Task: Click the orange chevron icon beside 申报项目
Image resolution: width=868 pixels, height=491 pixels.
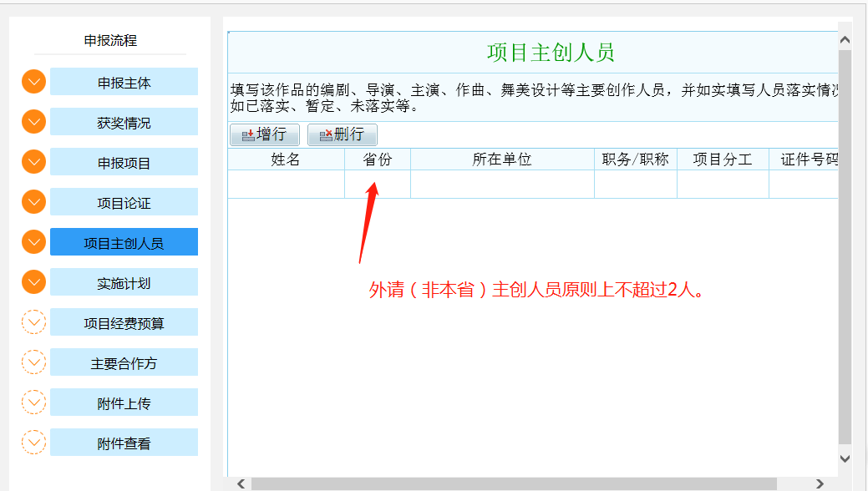Action: tap(33, 162)
